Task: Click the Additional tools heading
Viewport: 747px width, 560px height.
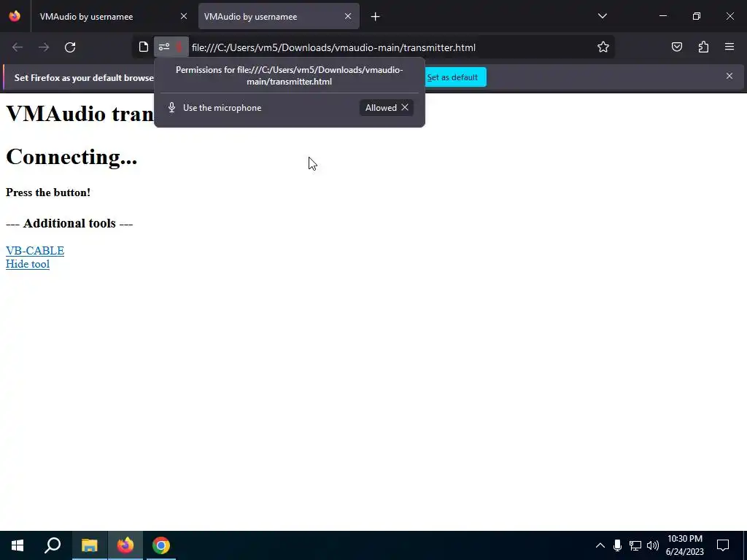Action: [69, 223]
